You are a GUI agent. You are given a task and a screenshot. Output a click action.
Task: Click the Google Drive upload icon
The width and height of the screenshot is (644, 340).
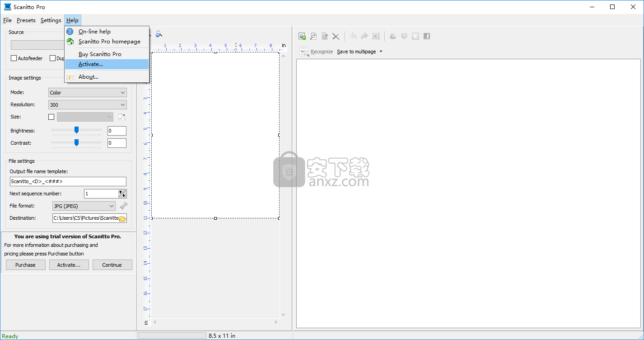[x=393, y=36]
